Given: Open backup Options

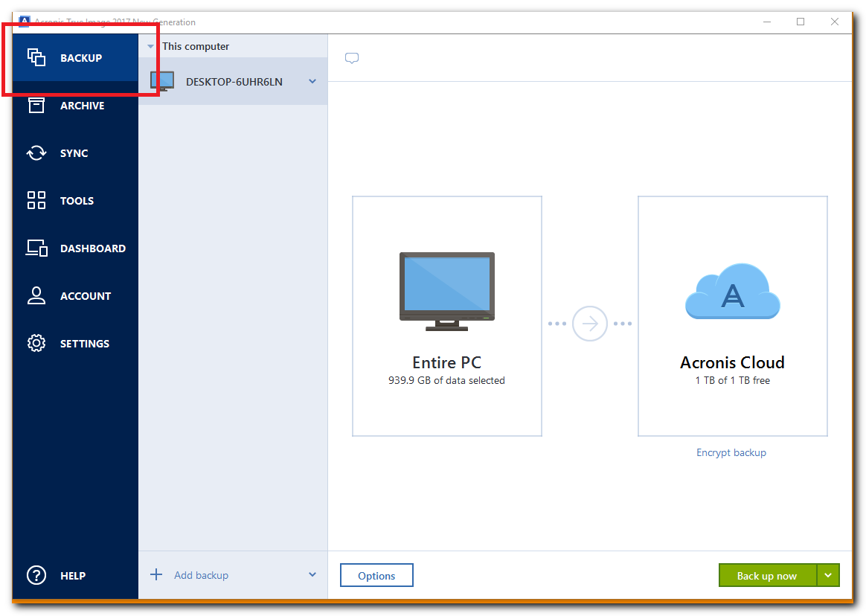Looking at the screenshot, I should coord(376,574).
